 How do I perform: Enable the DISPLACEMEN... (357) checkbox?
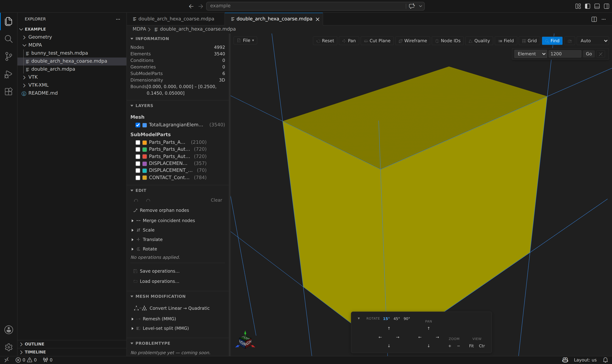138,164
